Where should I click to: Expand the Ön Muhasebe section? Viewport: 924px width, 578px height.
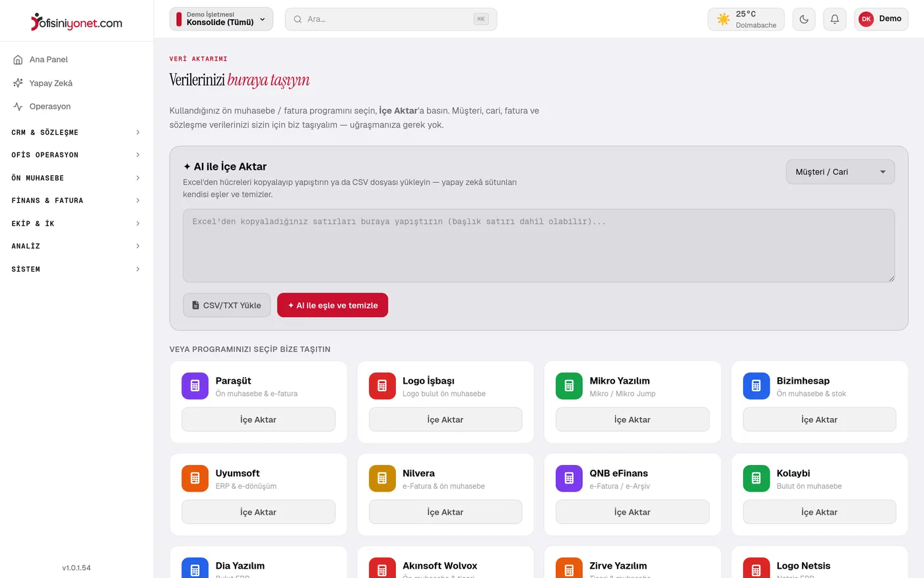pos(77,178)
